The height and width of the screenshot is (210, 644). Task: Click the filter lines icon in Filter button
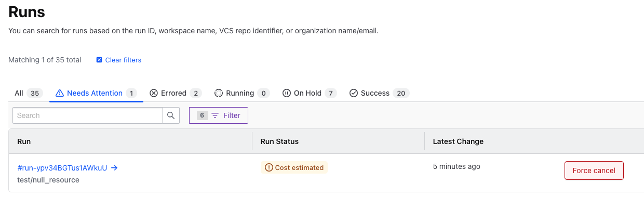coord(215,115)
